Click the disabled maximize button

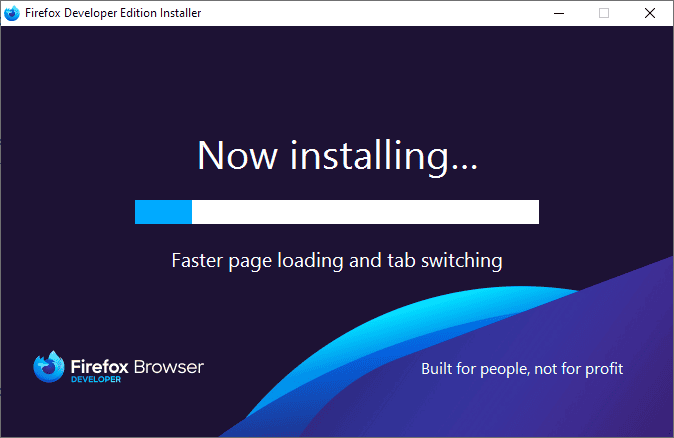(x=604, y=13)
